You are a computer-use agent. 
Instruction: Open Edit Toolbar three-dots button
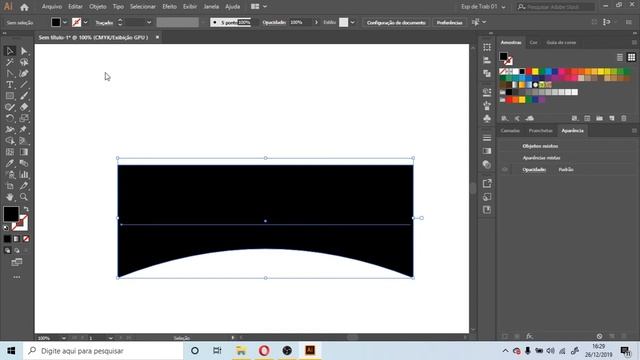tap(17, 277)
